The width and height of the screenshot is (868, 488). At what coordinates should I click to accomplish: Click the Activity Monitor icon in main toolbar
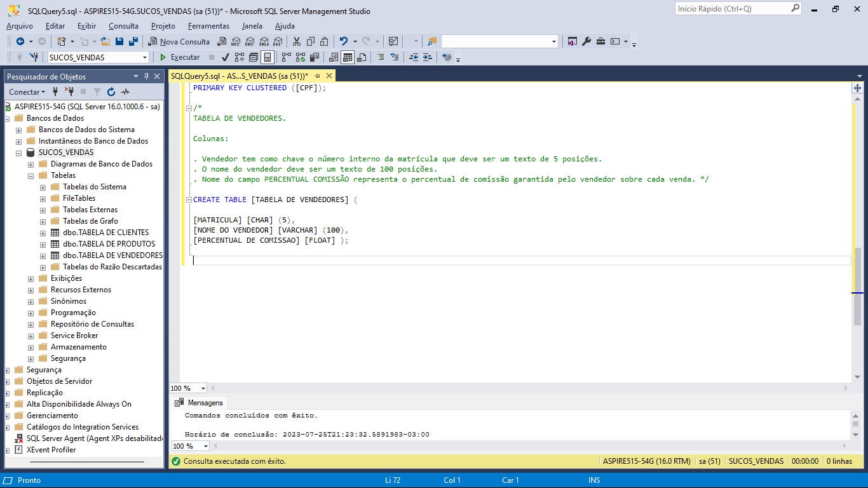[x=393, y=41]
